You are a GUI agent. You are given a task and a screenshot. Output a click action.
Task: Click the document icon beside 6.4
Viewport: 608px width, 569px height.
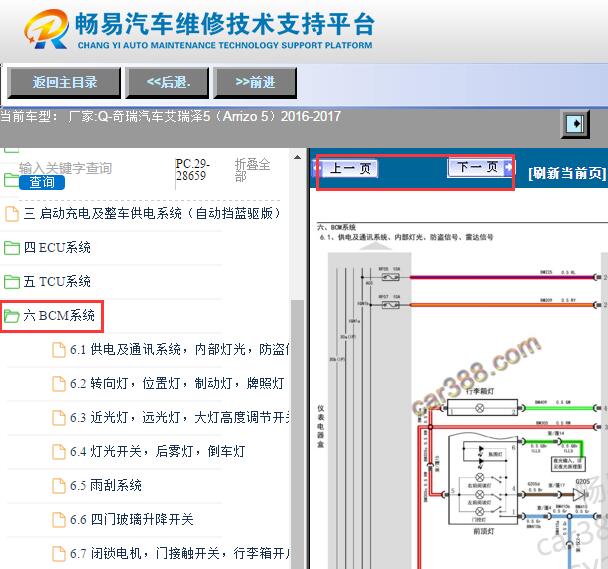click(x=59, y=452)
